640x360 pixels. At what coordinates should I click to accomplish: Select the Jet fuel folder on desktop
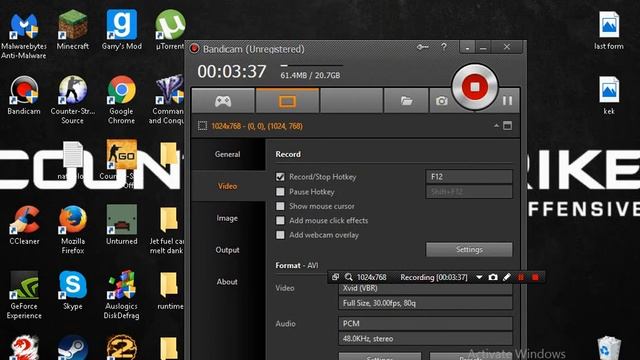167,230
